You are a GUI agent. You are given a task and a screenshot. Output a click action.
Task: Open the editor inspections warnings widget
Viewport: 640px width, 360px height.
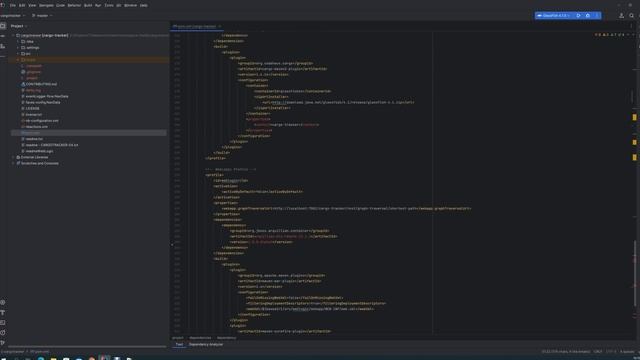pos(610,35)
